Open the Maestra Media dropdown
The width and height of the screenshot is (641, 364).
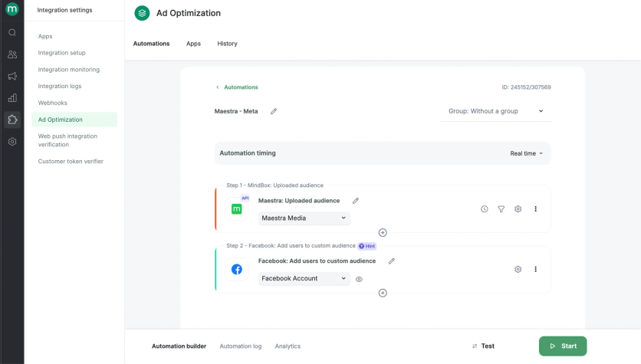click(x=304, y=218)
